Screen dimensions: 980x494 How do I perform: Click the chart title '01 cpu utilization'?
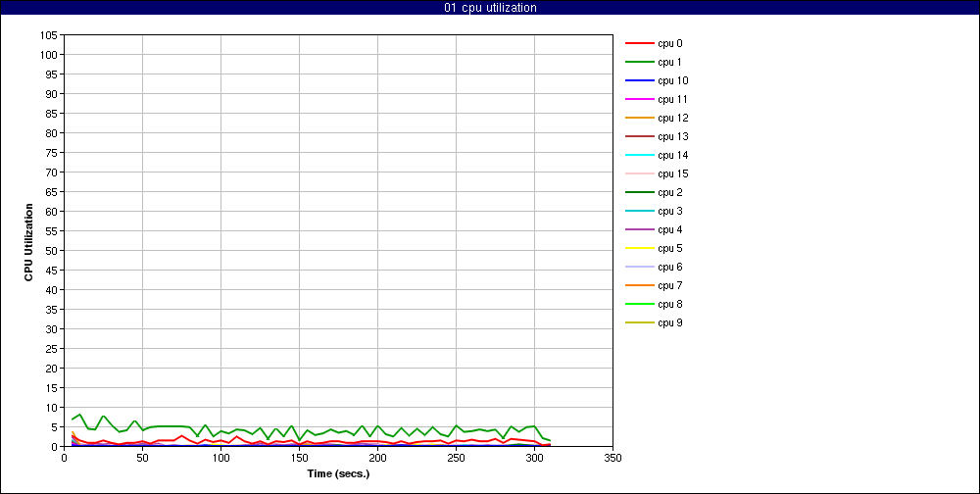click(x=490, y=8)
